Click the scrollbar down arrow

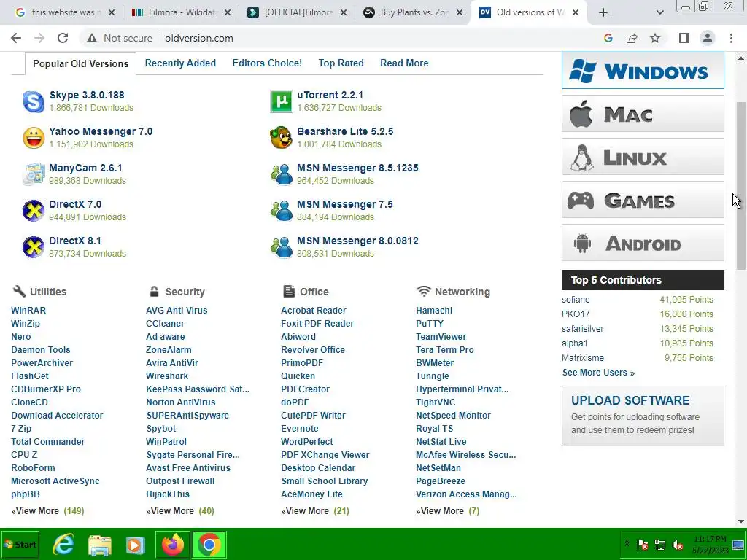tap(741, 521)
